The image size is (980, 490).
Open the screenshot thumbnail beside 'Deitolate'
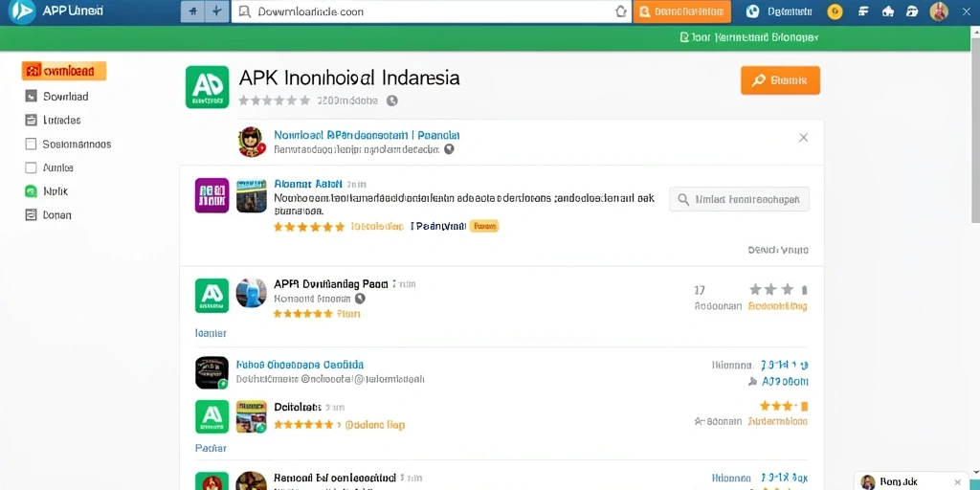pos(252,416)
